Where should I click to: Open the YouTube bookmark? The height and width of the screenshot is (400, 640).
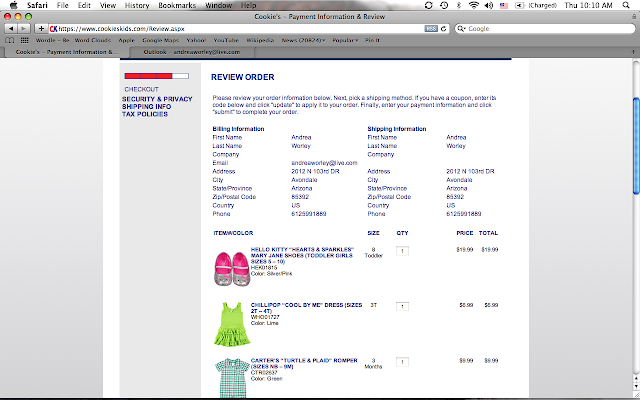pyautogui.click(x=226, y=40)
